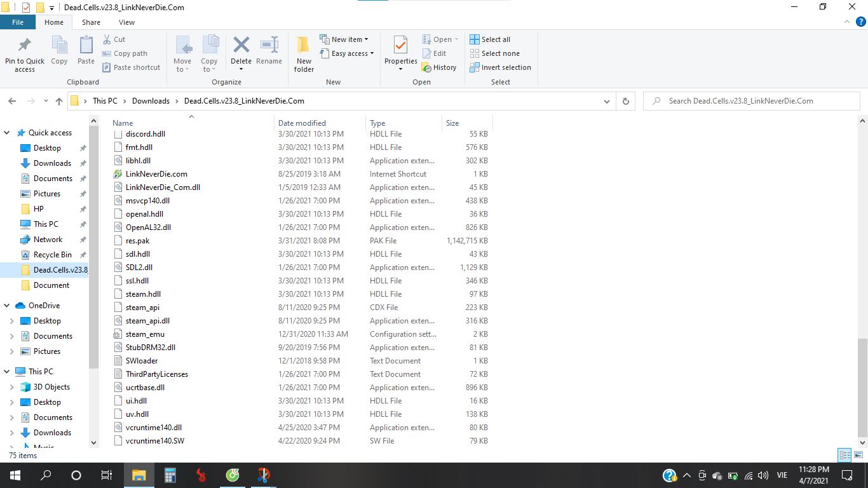Refresh the current folder view
This screenshot has height=488, width=868.
coord(626,101)
